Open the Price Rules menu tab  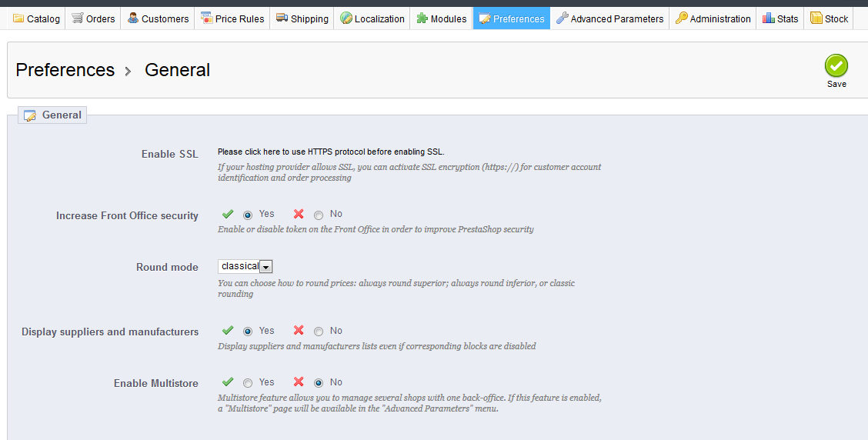(x=232, y=18)
